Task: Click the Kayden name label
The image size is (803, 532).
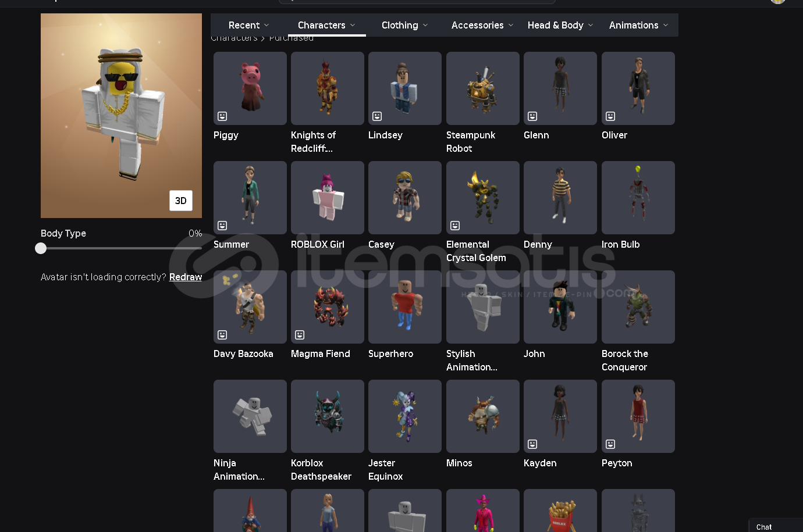Action: [x=540, y=463]
